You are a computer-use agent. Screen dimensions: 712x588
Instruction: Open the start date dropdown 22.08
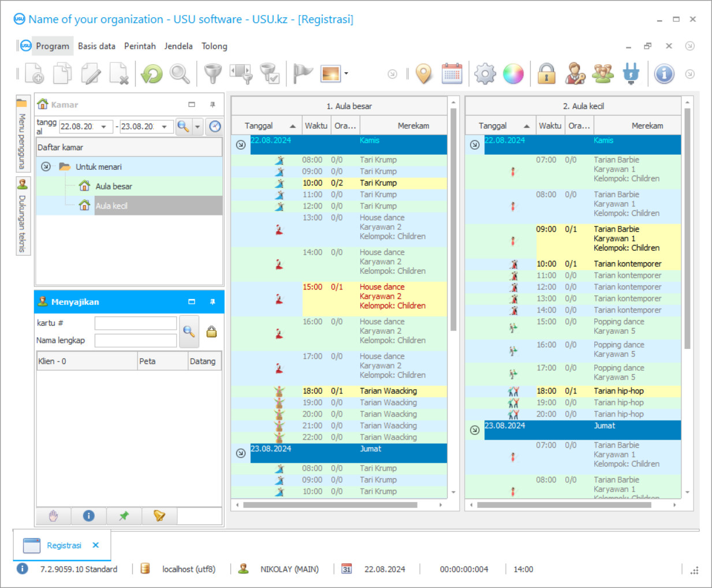[x=104, y=126]
